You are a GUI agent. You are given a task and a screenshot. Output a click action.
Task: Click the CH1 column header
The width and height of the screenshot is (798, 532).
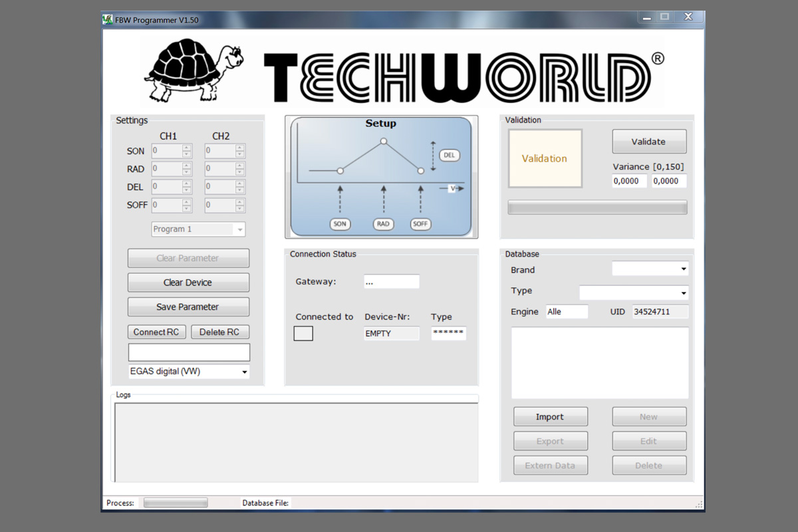pyautogui.click(x=168, y=136)
